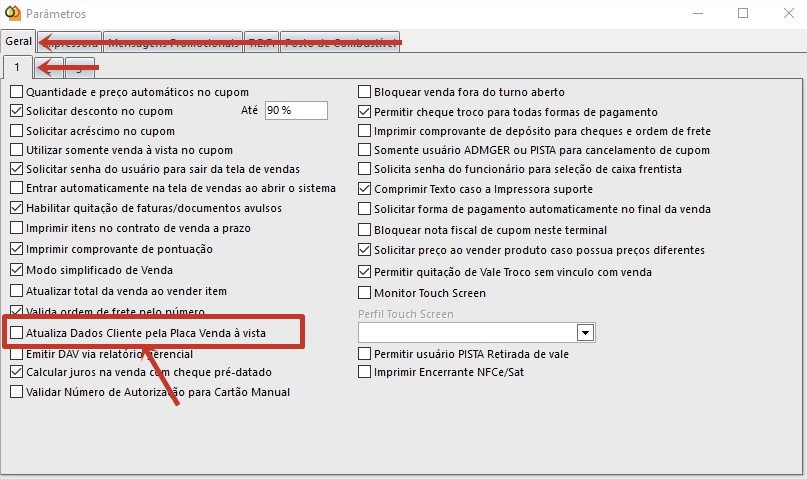The image size is (807, 479).
Task: Enable Solicitar acréscimo no cupom
Action: (16, 131)
